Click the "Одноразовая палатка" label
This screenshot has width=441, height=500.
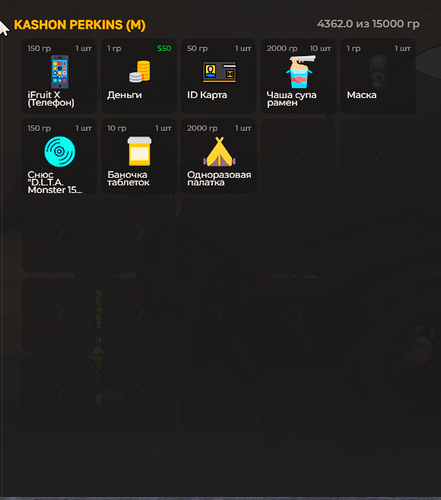coord(219,178)
